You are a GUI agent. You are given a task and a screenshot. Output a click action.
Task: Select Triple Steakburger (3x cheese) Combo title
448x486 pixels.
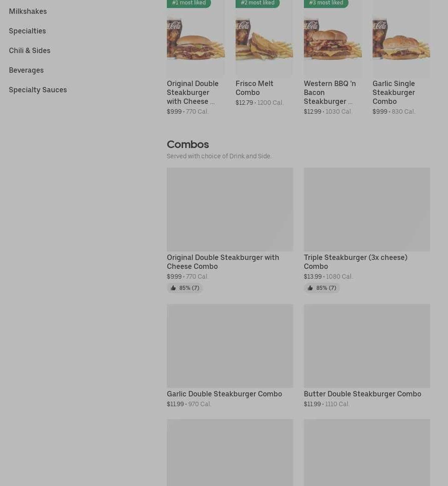(x=356, y=262)
